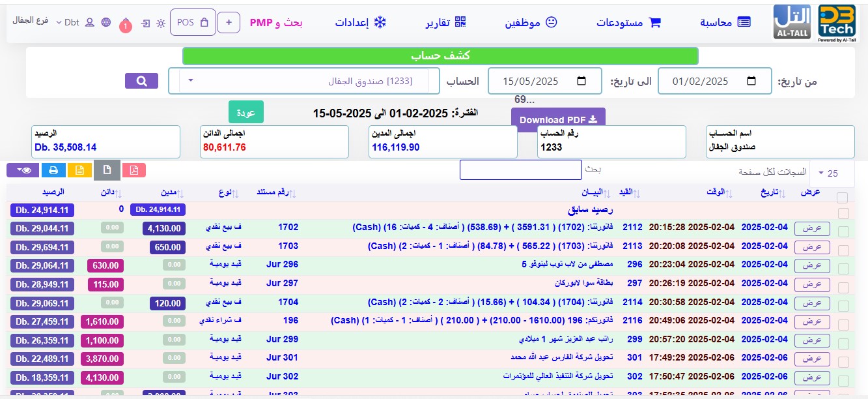
Task: Open the تقارير reports menu
Action: click(x=447, y=22)
